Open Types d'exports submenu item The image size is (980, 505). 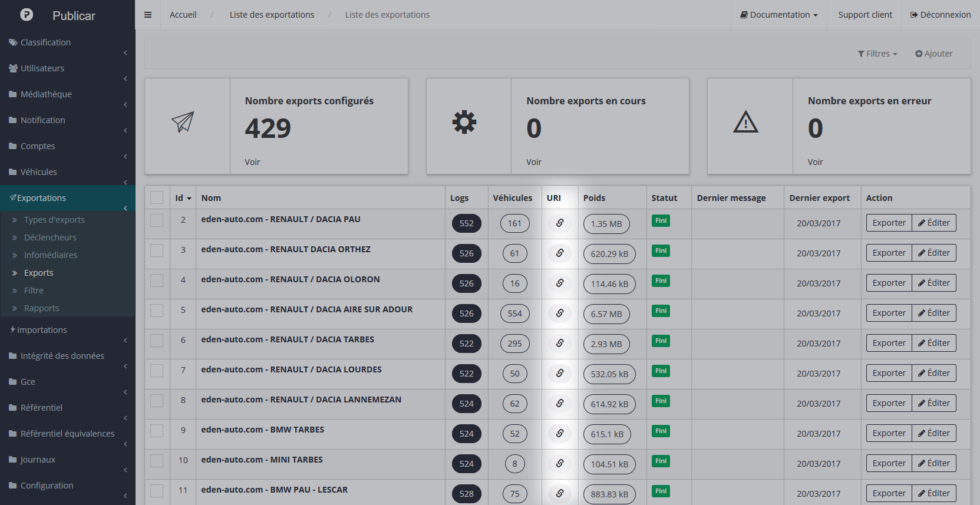pos(54,220)
